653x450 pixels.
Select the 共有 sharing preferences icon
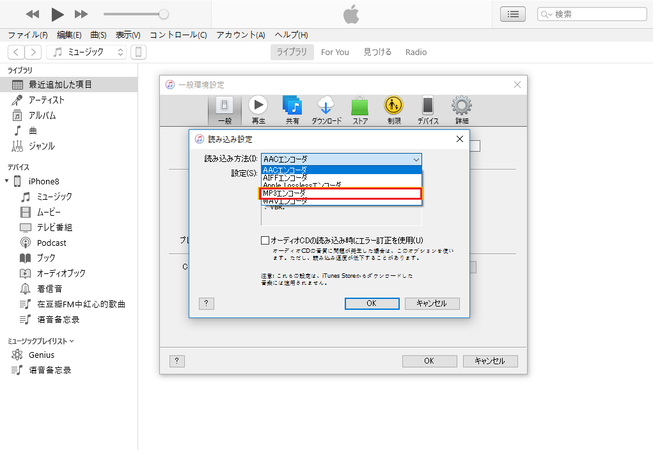pos(292,110)
